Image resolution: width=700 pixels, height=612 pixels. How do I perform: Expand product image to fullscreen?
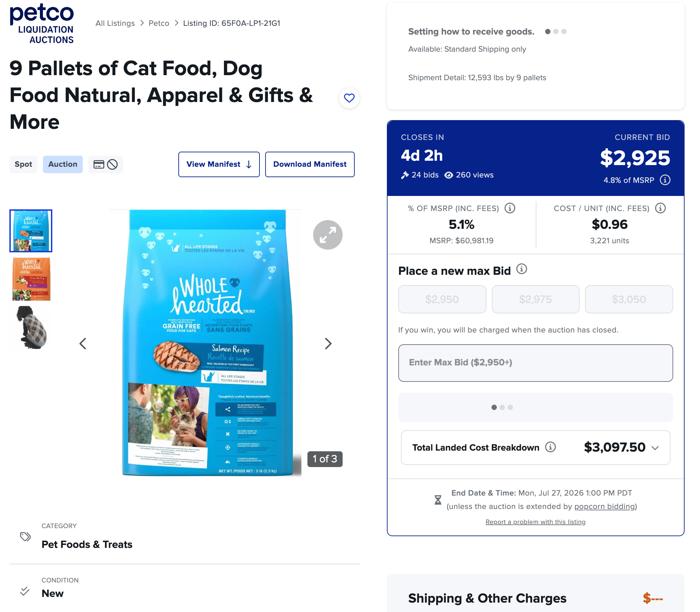coord(328,235)
